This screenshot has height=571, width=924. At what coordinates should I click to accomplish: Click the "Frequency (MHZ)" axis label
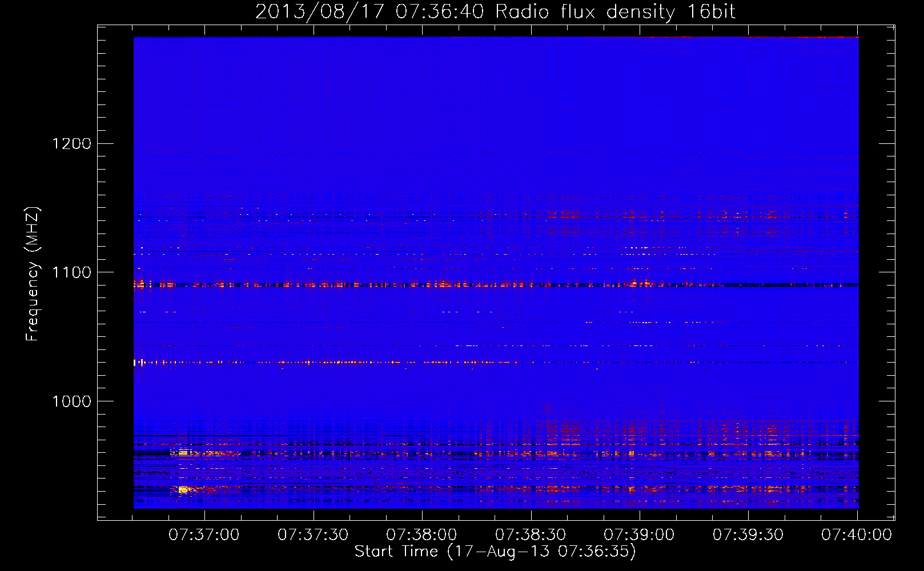[32, 274]
